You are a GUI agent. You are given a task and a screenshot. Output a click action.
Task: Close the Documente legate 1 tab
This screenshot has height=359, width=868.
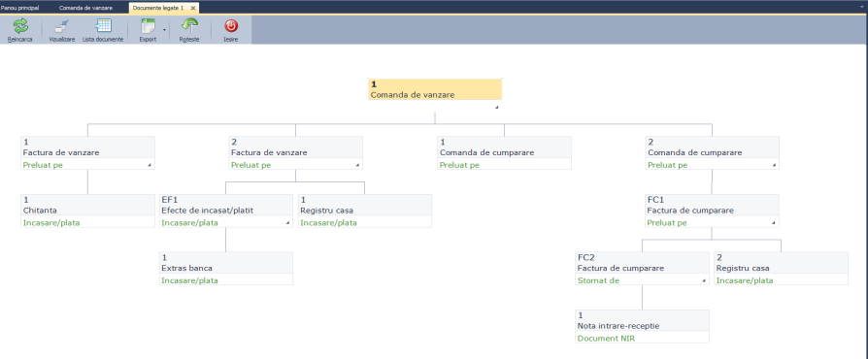tap(192, 9)
